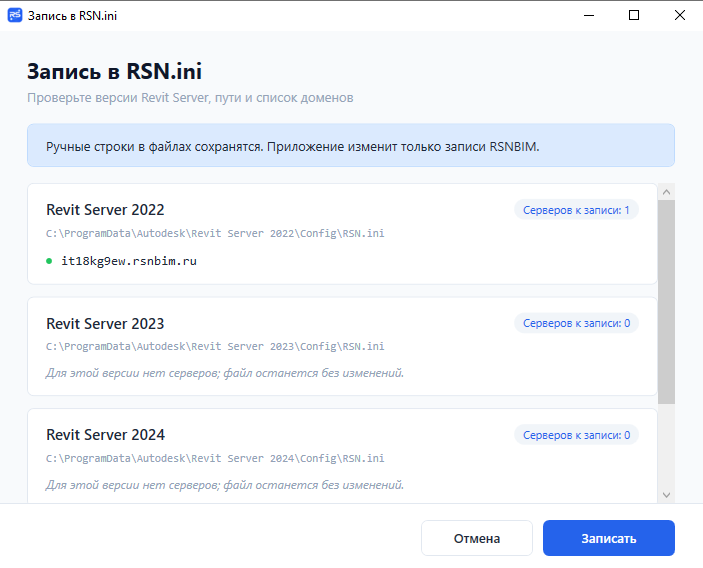Click the vertical scrollbar thumb
The width and height of the screenshot is (703, 568).
(x=666, y=302)
